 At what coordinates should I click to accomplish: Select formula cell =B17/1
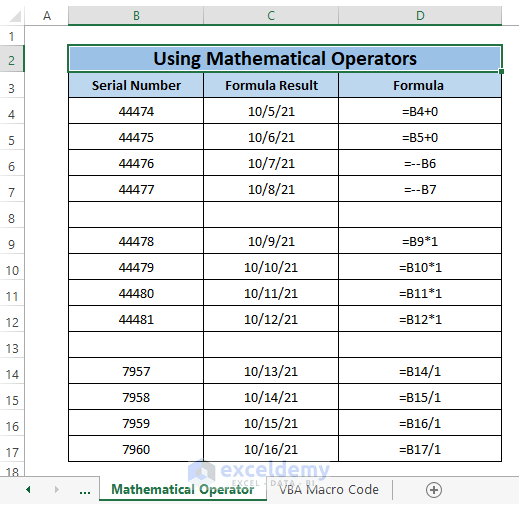click(x=420, y=449)
